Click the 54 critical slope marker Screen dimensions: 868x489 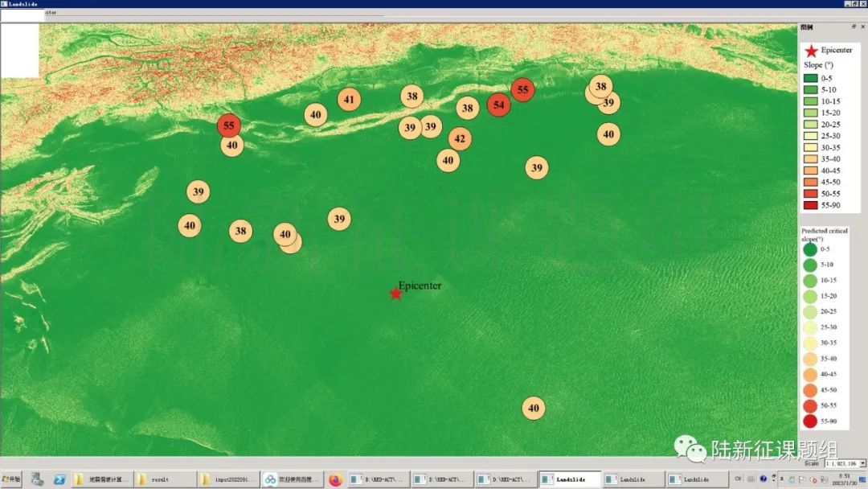point(499,105)
